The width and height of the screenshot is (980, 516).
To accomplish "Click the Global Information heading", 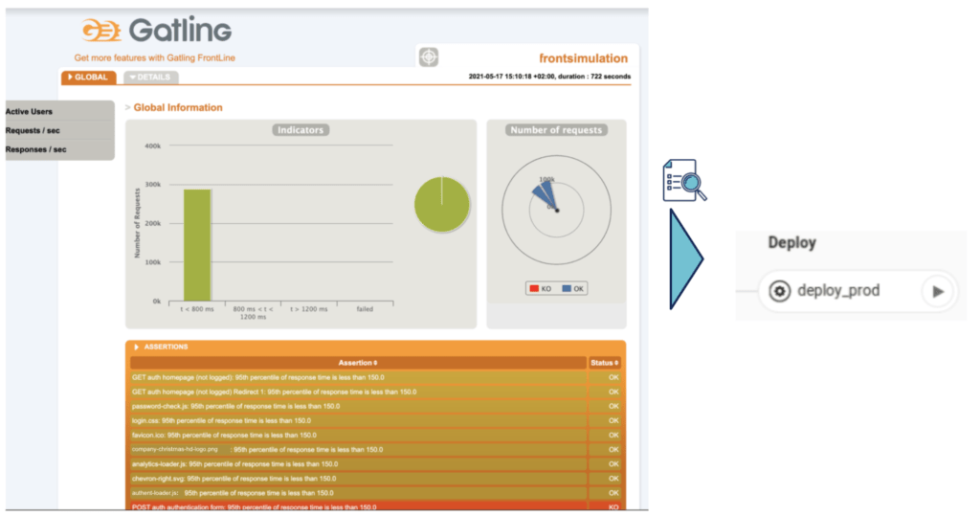I will point(177,107).
